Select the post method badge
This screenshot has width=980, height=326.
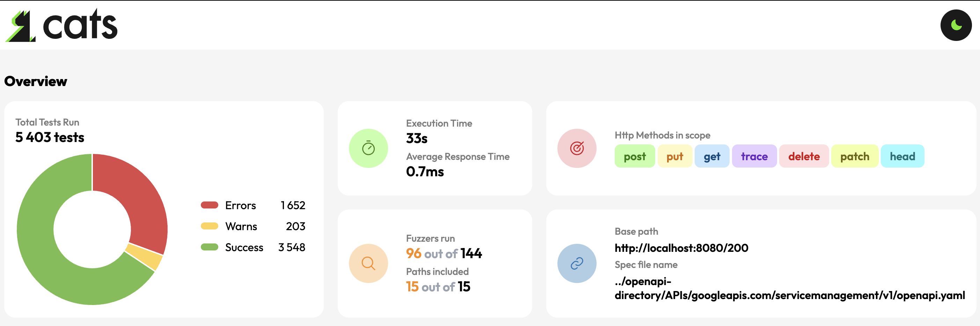point(634,156)
